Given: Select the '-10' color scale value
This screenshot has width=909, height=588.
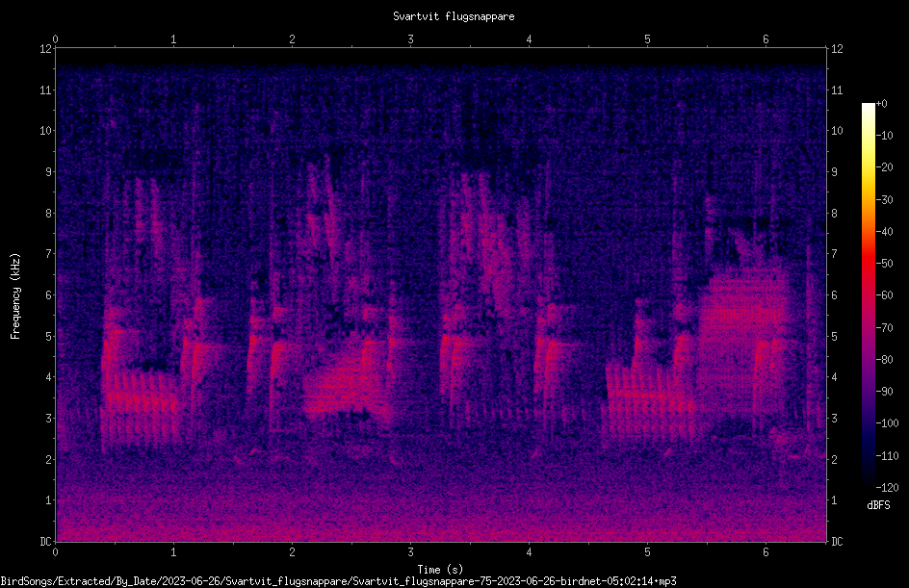Looking at the screenshot, I should [884, 136].
